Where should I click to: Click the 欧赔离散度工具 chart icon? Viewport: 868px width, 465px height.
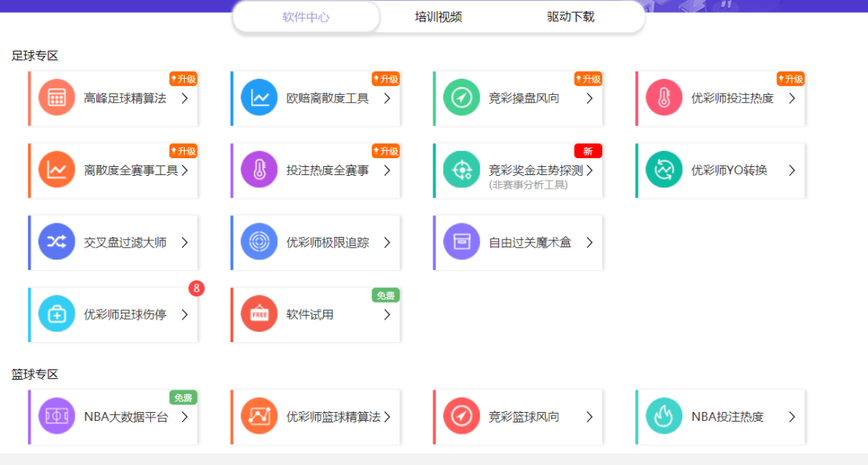click(259, 98)
